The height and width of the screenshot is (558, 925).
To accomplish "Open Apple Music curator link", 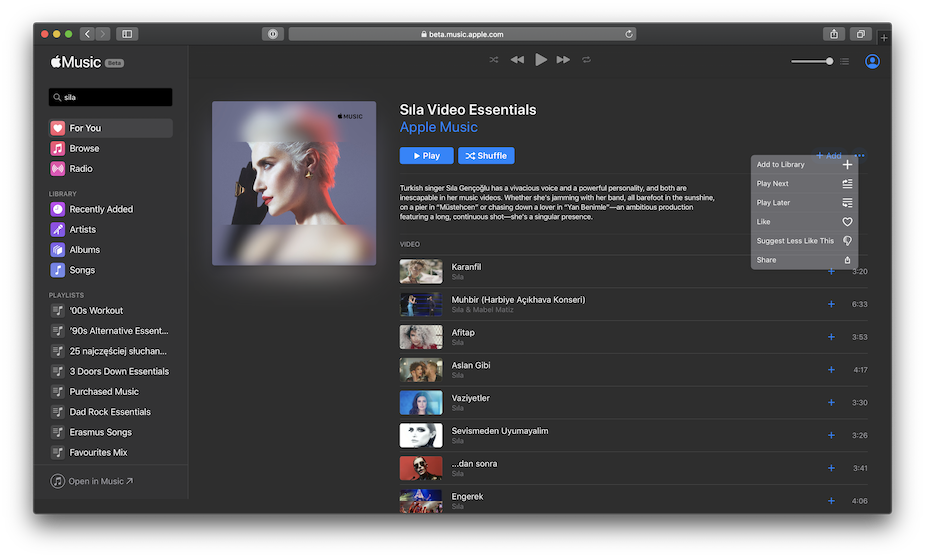I will [438, 127].
